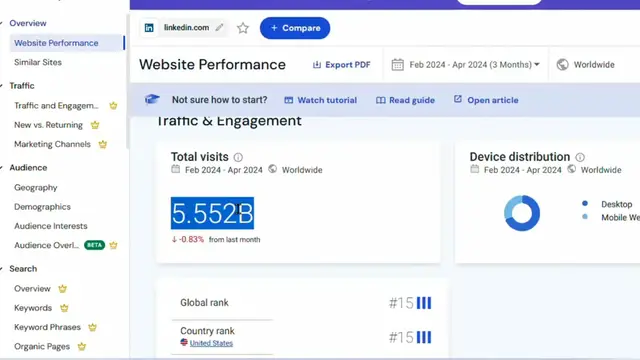
Task: Click the calendar icon in date range selector
Action: 398,64
